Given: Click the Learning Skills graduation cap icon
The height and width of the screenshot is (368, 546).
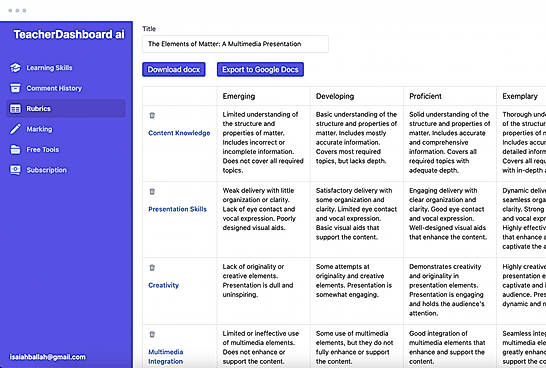Looking at the screenshot, I should (x=15, y=68).
